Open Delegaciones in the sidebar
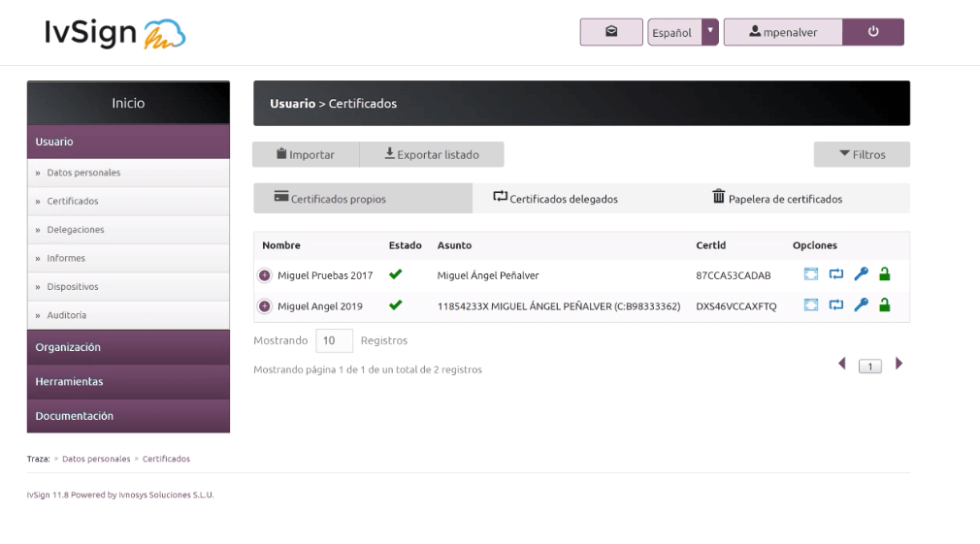This screenshot has height=544, width=980. coord(128,229)
